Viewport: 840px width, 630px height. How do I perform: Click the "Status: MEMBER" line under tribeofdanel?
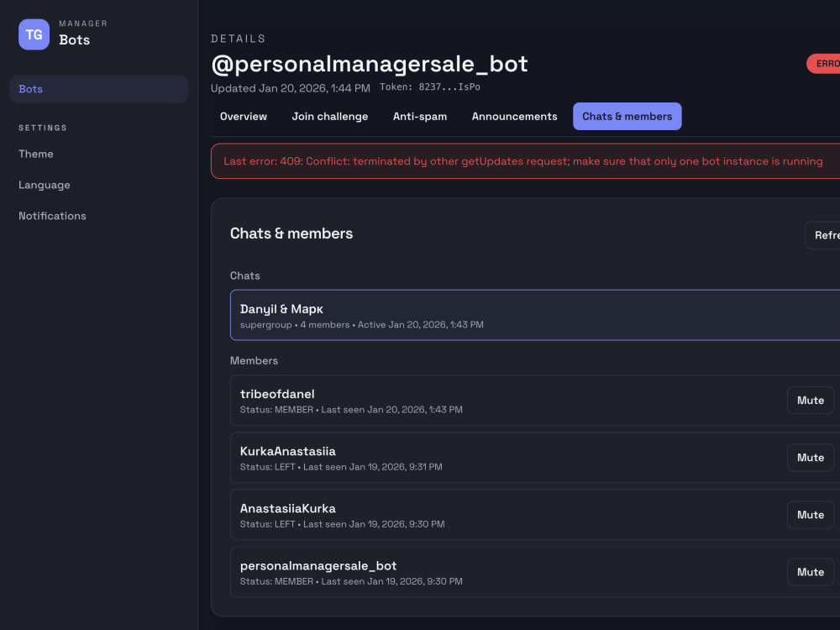click(x=351, y=410)
